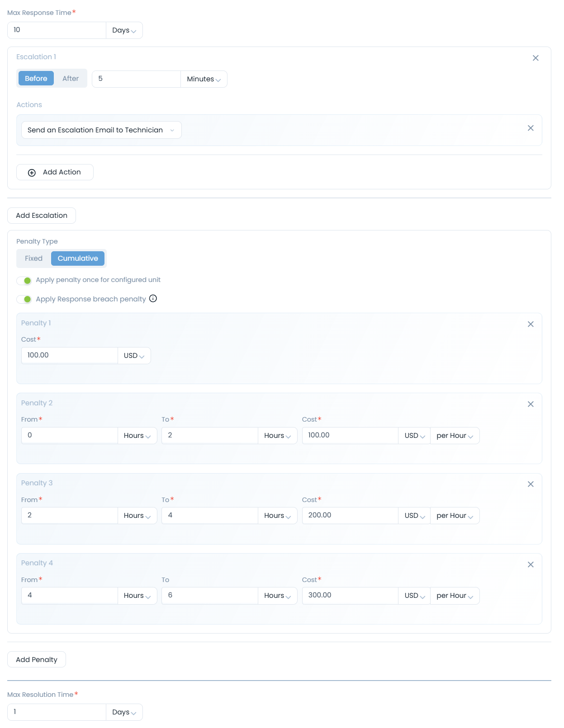This screenshot has height=728, width=564.
Task: Select the Cumulative penalty type
Action: point(78,258)
